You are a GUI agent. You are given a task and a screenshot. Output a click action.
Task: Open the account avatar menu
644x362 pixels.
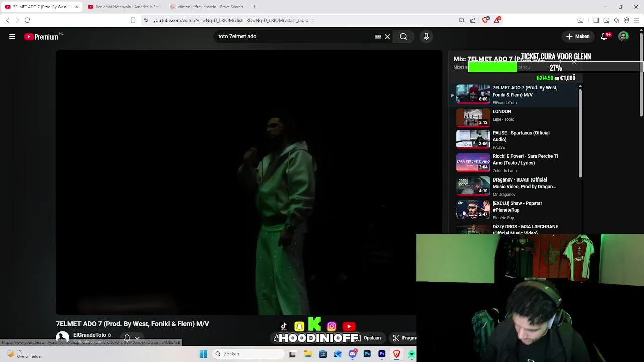(623, 36)
